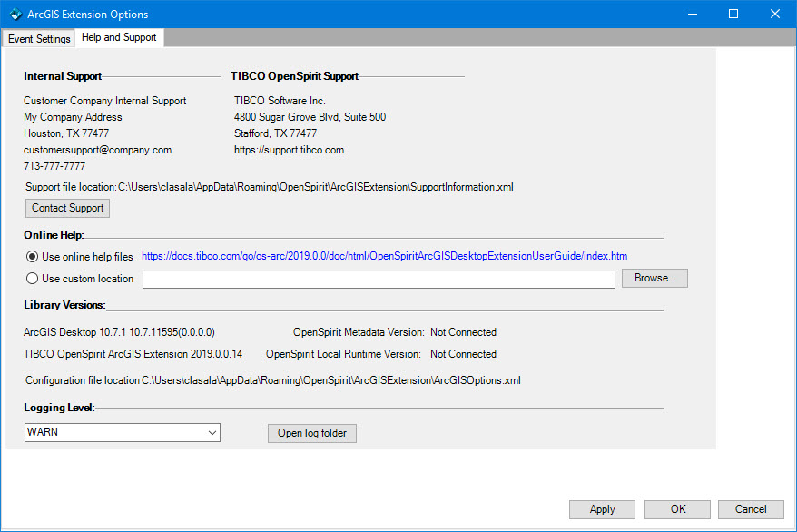
Task: Minimize the ArcGIS Extension Options window
Action: (x=693, y=15)
